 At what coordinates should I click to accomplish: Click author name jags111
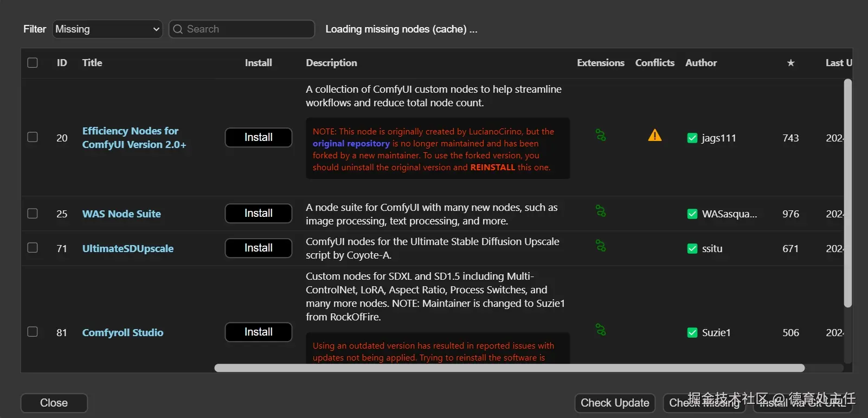(719, 138)
